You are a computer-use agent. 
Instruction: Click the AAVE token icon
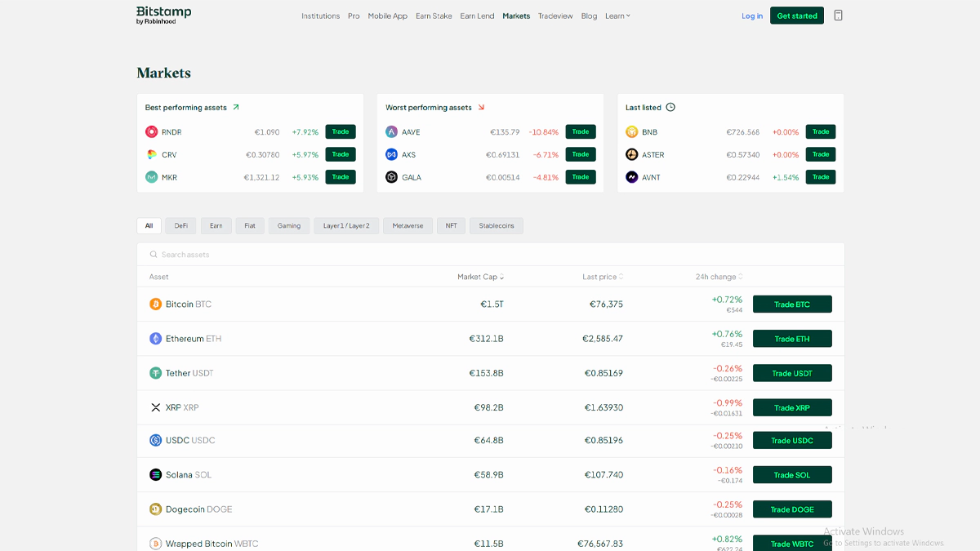pos(391,132)
